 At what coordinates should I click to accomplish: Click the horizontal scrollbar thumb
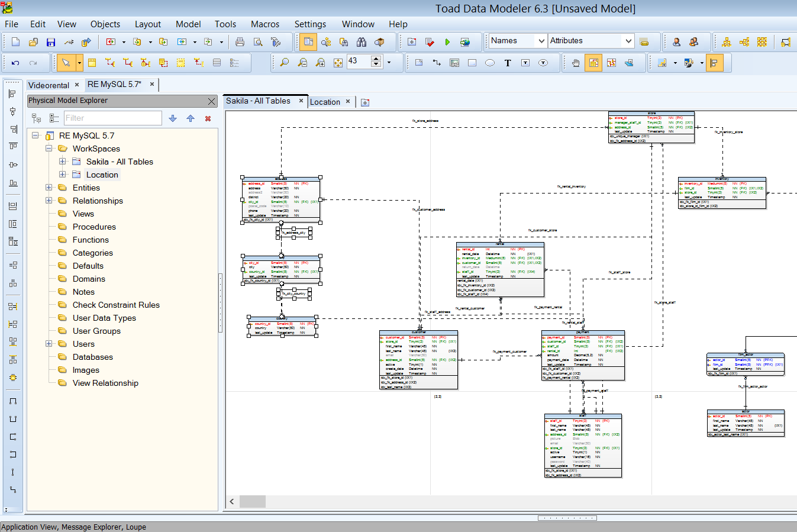(253, 501)
